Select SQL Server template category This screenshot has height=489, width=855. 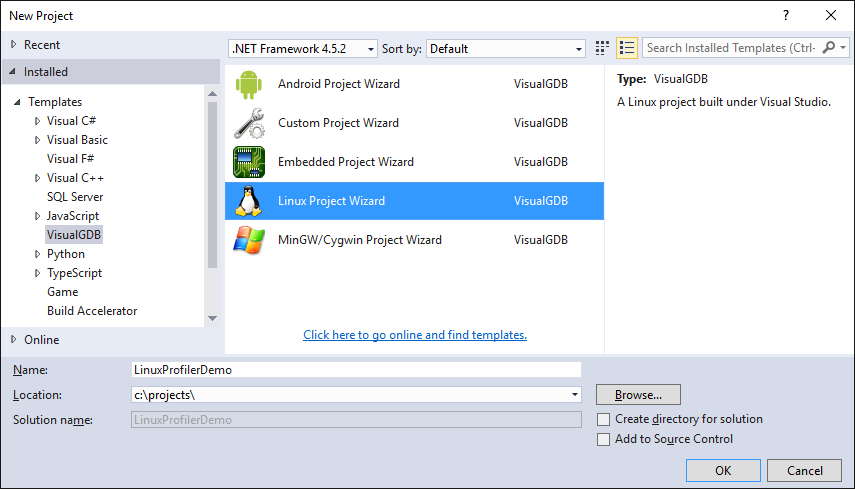(x=75, y=197)
